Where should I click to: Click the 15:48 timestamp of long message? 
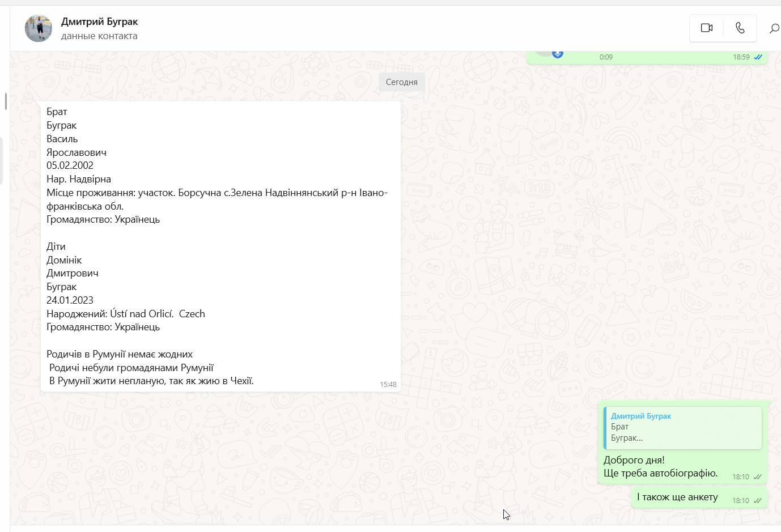click(x=388, y=385)
